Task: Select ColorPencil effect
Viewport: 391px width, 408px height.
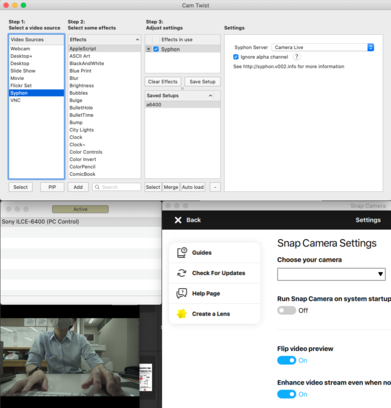Action: click(104, 167)
